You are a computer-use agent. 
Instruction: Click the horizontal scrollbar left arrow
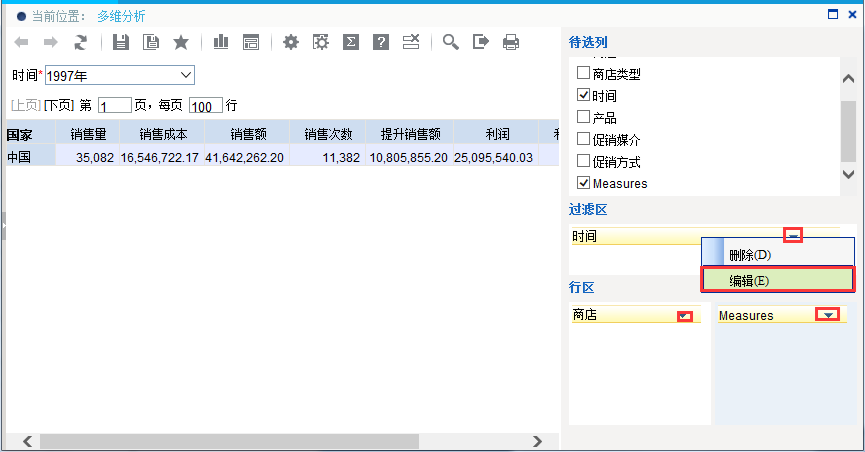27,441
